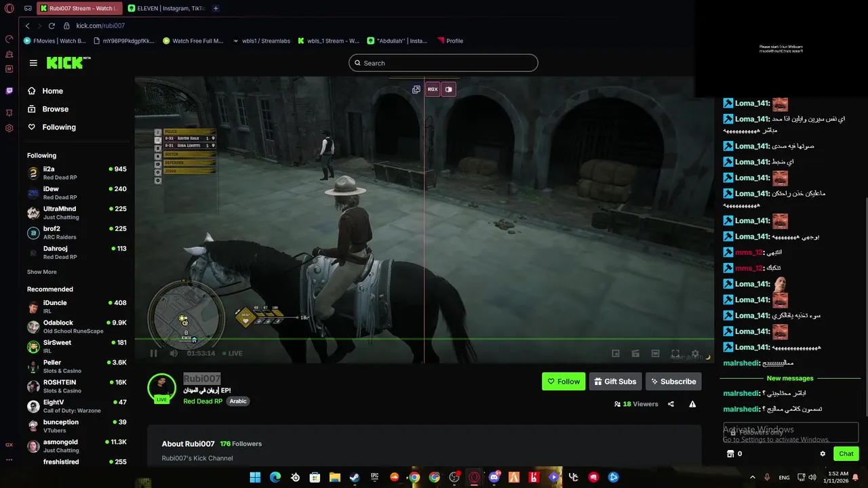
Task: Follow the Rubi007 channel
Action: point(564,382)
